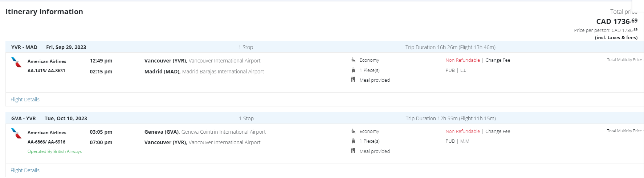Click Non Refundable label on return flight

pos(462,132)
